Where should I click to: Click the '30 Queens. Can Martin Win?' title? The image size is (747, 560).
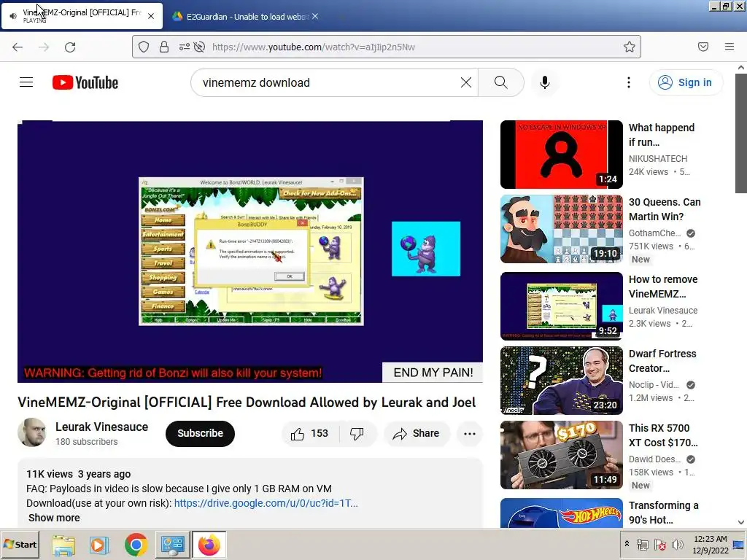tap(665, 209)
